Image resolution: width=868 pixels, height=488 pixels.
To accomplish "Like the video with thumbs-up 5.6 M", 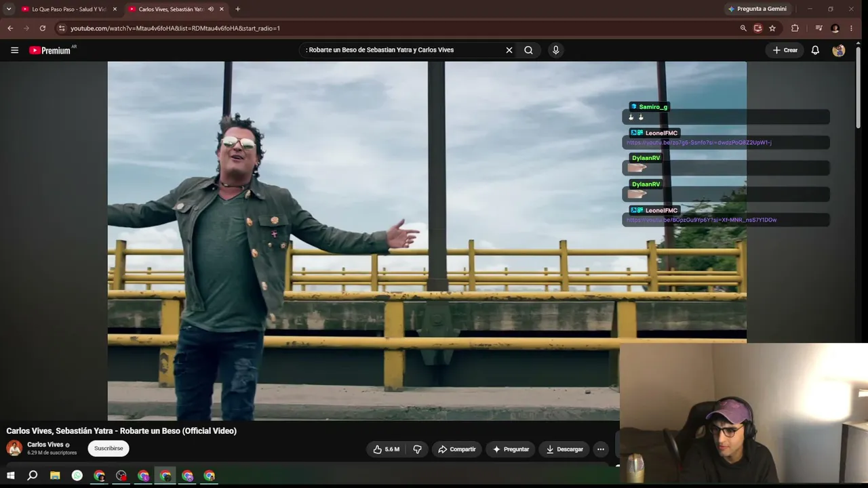I will pos(386,449).
